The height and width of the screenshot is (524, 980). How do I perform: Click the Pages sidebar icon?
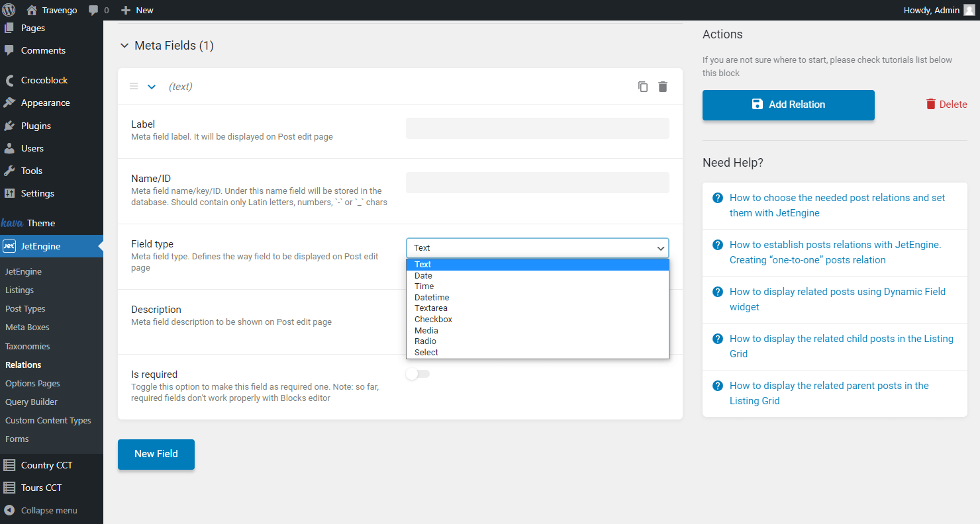coord(9,28)
